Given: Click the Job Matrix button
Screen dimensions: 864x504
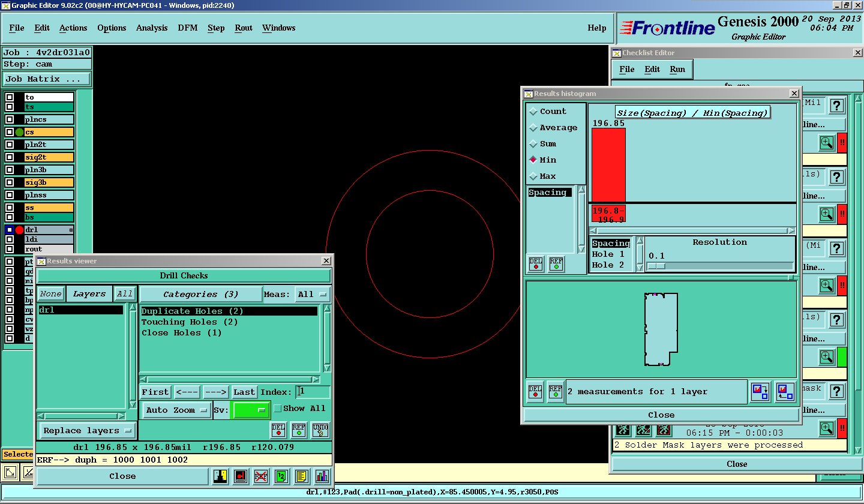Looking at the screenshot, I should [47, 79].
